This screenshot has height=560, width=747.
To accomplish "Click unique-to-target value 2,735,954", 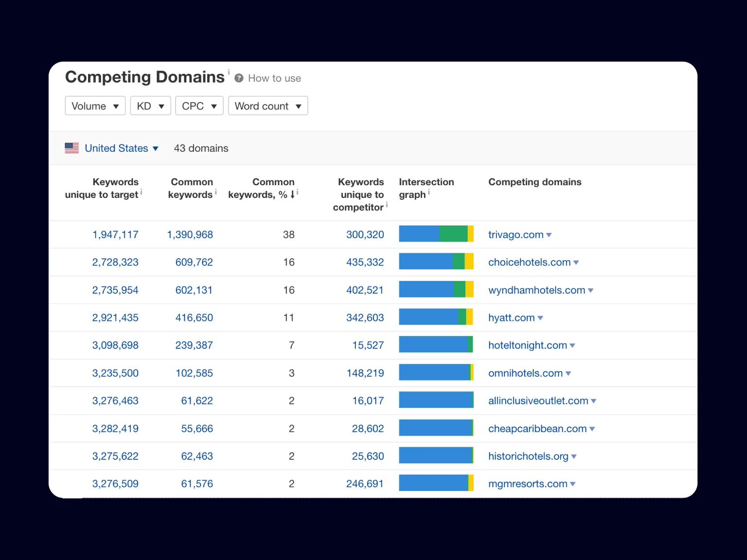I will click(x=115, y=290).
